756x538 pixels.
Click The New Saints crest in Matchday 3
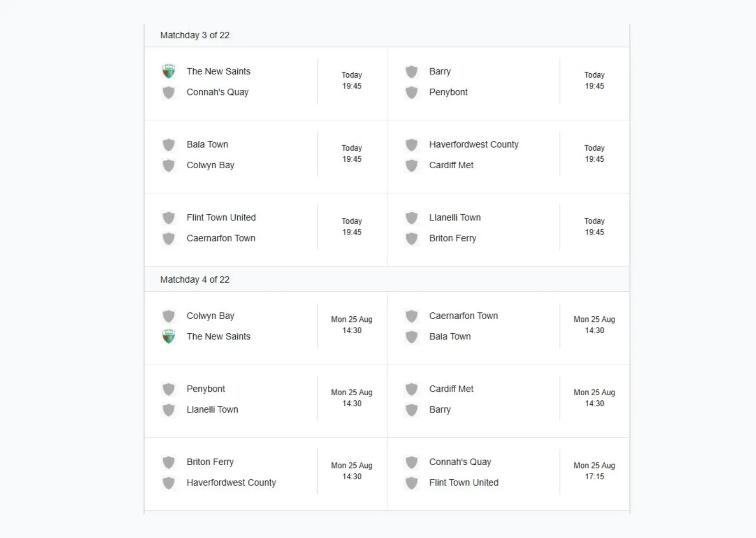tap(169, 71)
